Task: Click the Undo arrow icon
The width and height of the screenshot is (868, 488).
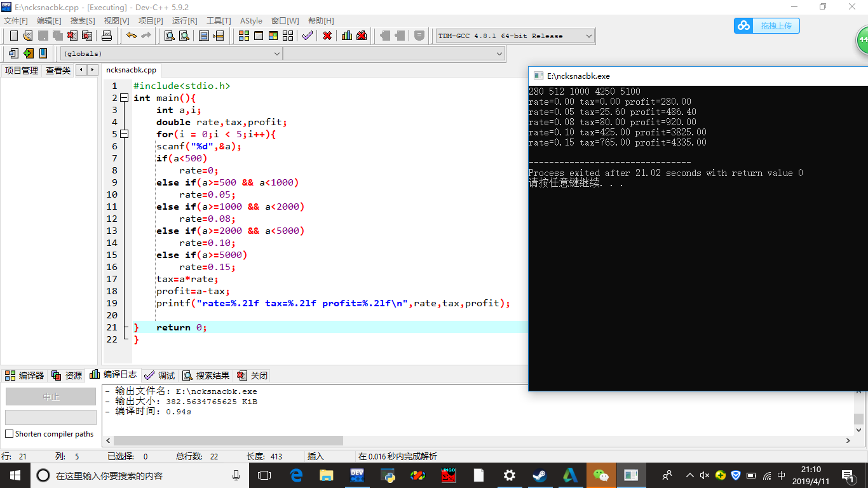Action: click(131, 36)
